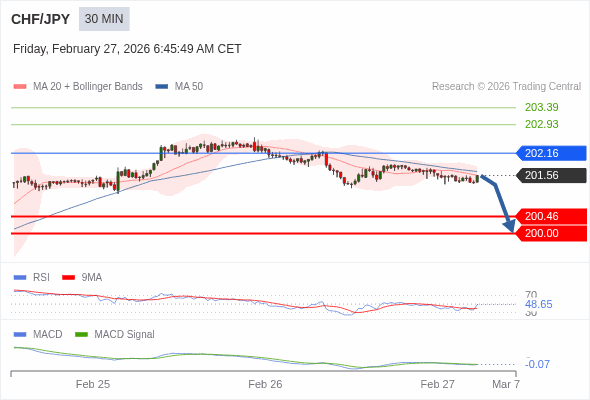Click the red 200.00 support price tag
Viewport: 590px width, 400px height.
click(x=551, y=233)
